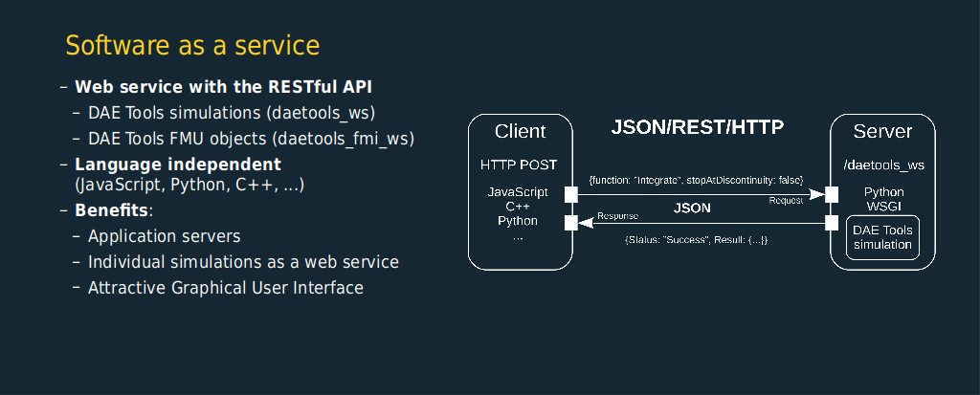980x395 pixels.
Task: Click the 'Response' arrow label
Action: pos(617,215)
